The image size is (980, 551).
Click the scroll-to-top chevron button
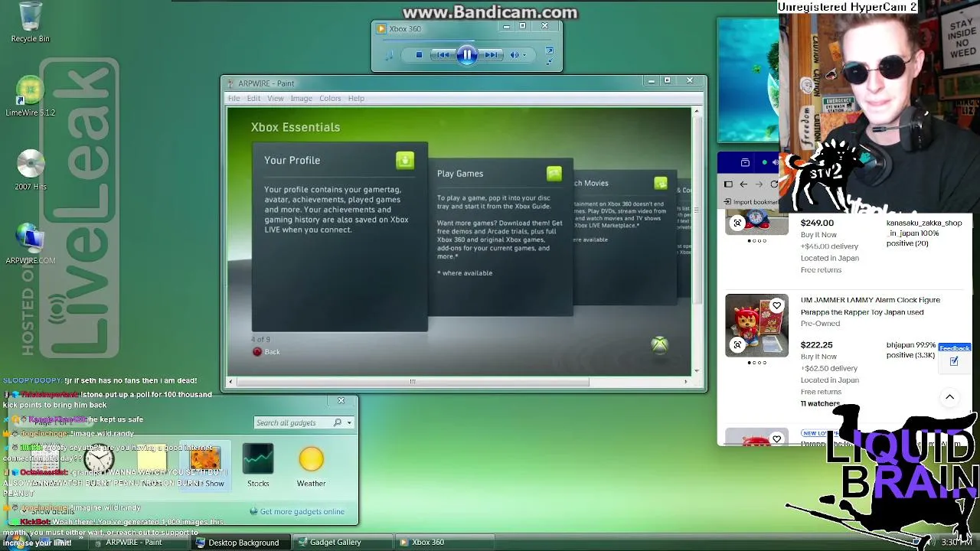click(x=949, y=396)
